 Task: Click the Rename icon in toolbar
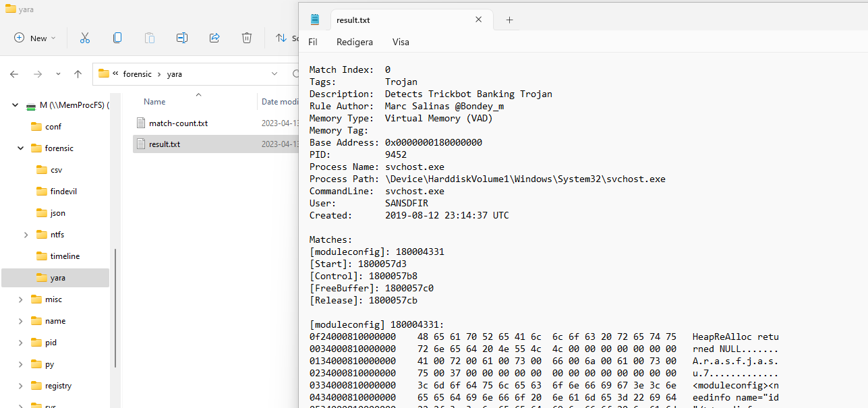pos(181,38)
